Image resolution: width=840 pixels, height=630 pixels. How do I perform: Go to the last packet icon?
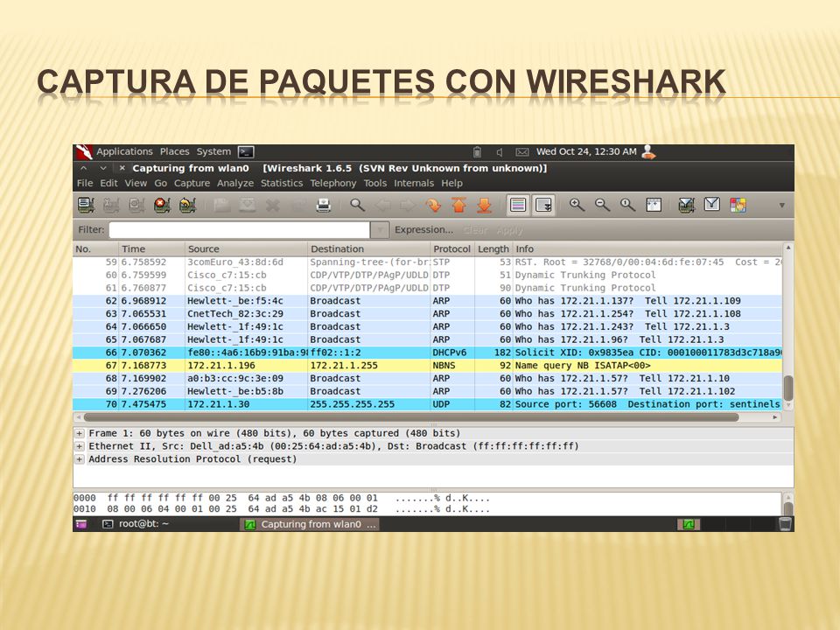pyautogui.click(x=484, y=205)
